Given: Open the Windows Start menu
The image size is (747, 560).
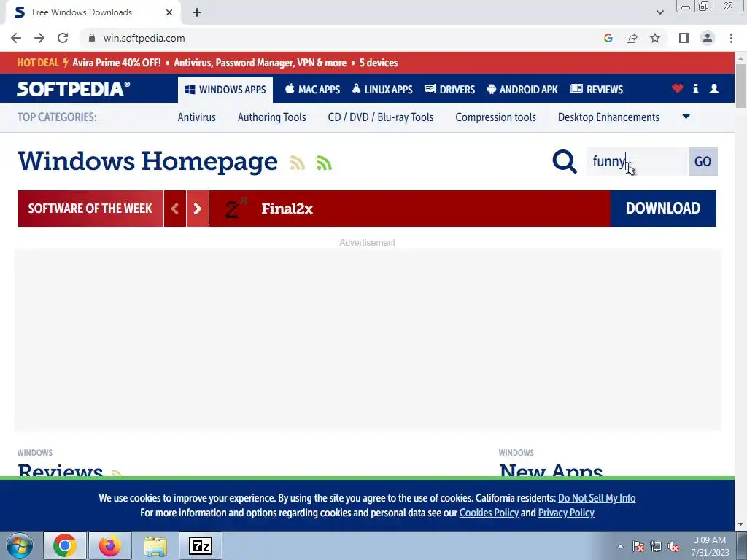Looking at the screenshot, I should pos(20,545).
